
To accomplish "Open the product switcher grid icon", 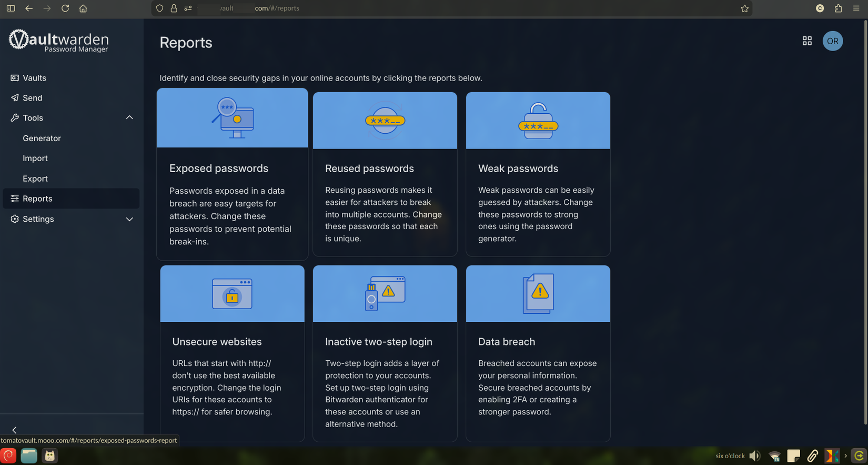I will [x=807, y=41].
